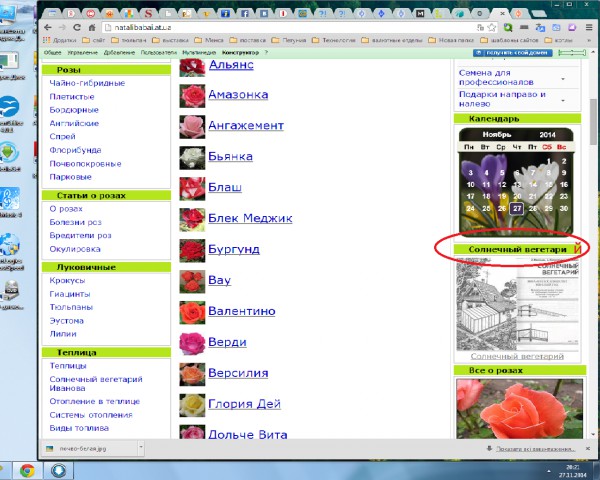Click the large rose image under 'Все о розах'
Screen dimensions: 600x480
[519, 409]
